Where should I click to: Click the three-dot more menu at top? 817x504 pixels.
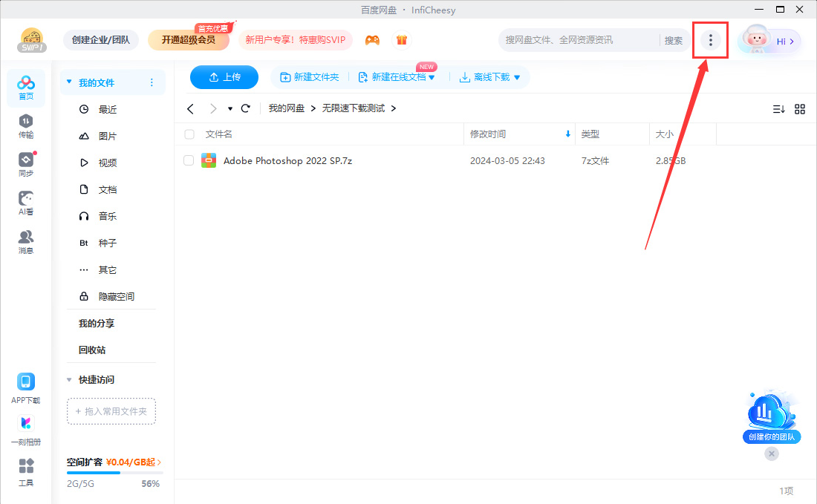711,40
